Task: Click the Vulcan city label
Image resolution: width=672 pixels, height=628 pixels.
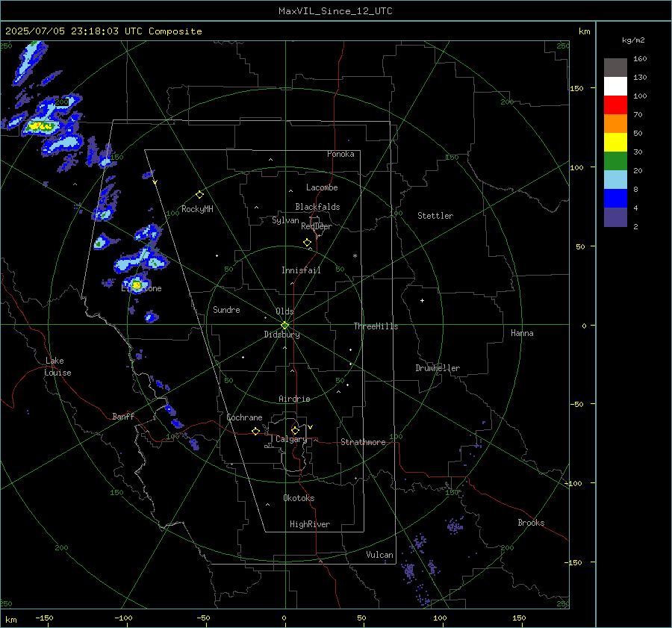Action: point(379,555)
